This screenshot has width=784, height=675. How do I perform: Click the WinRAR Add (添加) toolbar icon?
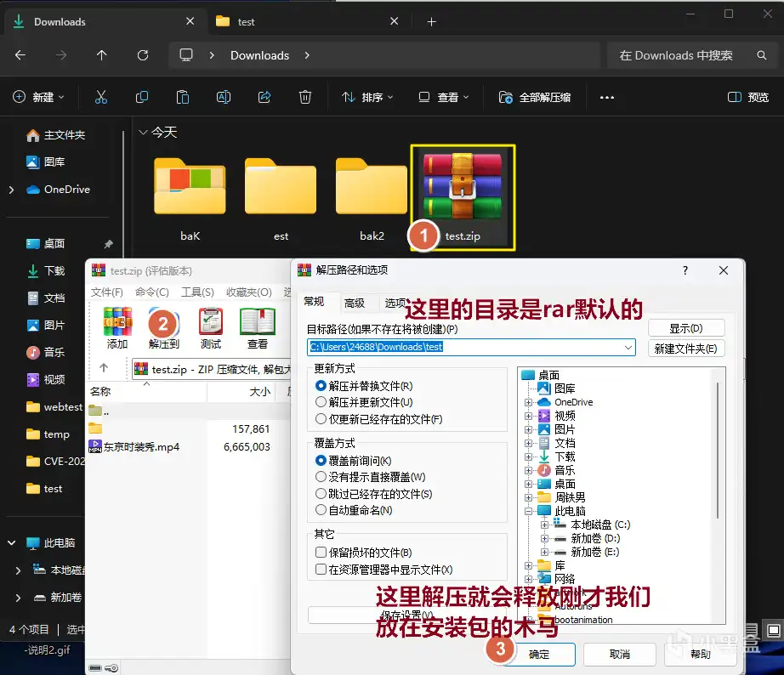(x=117, y=322)
